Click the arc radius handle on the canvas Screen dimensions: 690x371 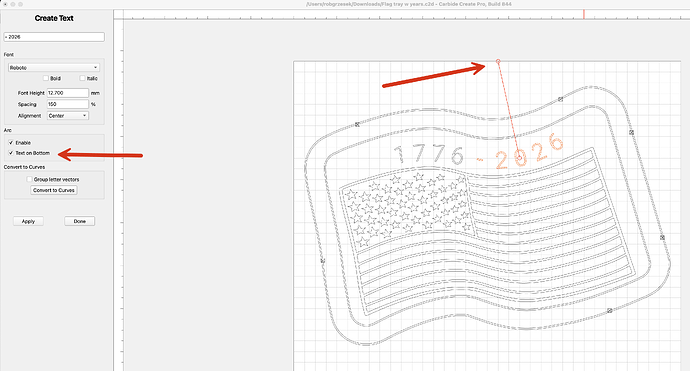click(x=498, y=62)
